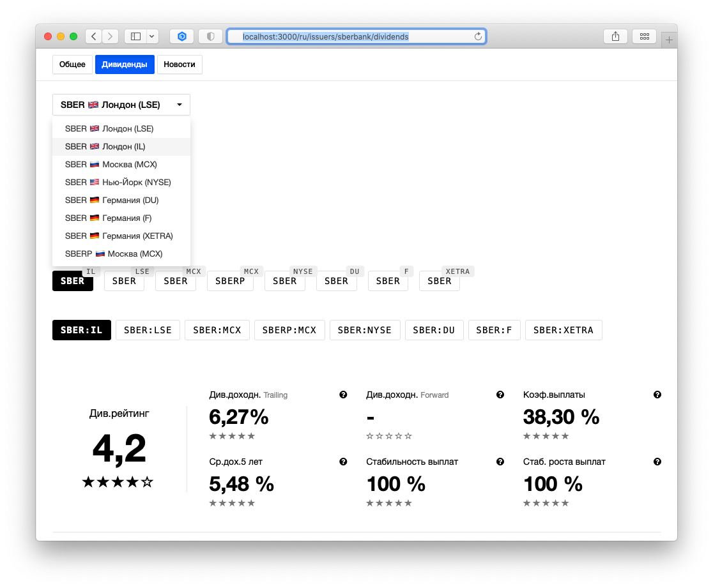This screenshot has height=588, width=713.
Task: Select the SBER button tagged XETRA
Action: click(x=440, y=281)
